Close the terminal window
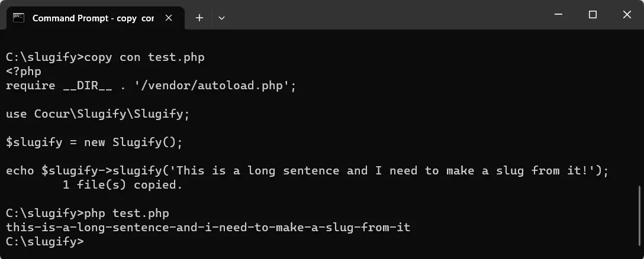The height and width of the screenshot is (259, 644). pyautogui.click(x=627, y=15)
